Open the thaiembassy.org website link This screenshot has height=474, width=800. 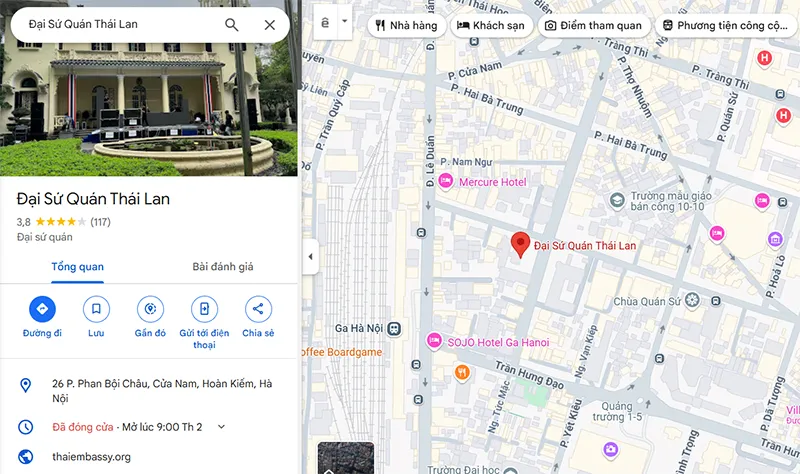point(91,457)
